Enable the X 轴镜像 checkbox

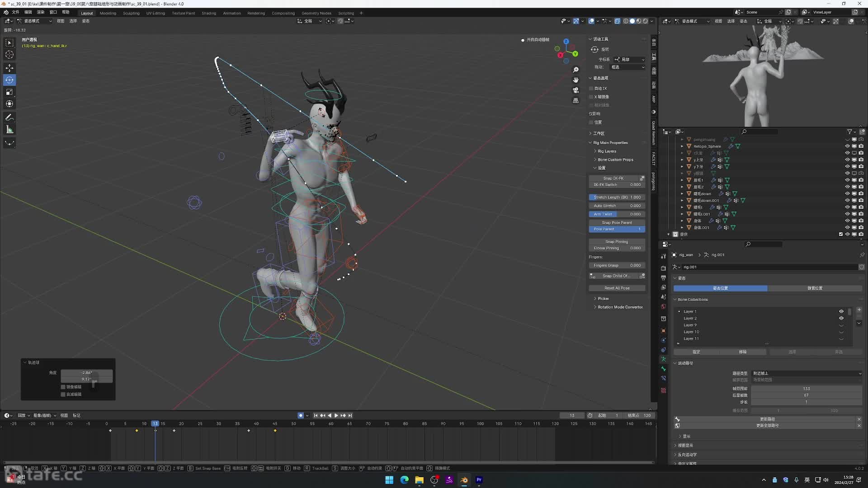tap(591, 97)
